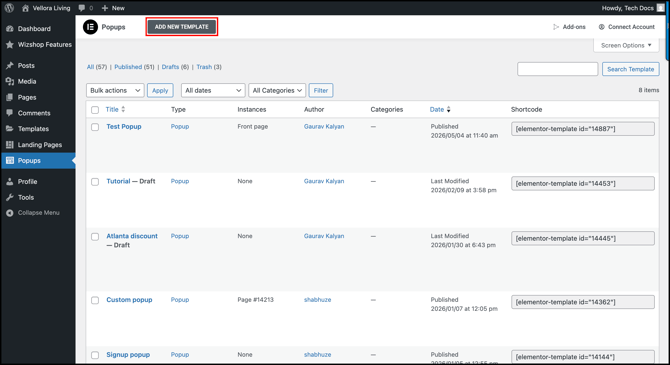Check the Test Popup row checkbox
Screen dimensions: 670x365
click(95, 127)
